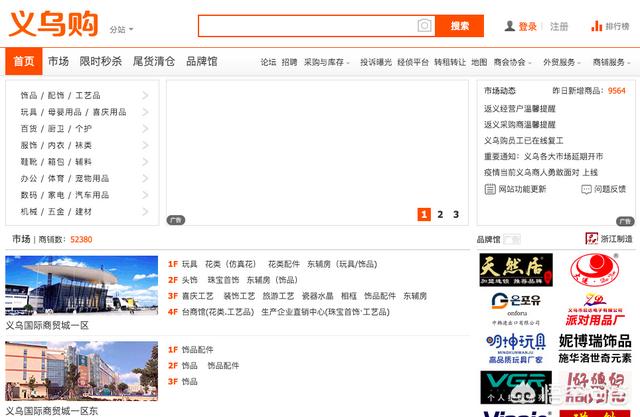
Task: Open the 市场 navigation tab
Action: coord(58,61)
